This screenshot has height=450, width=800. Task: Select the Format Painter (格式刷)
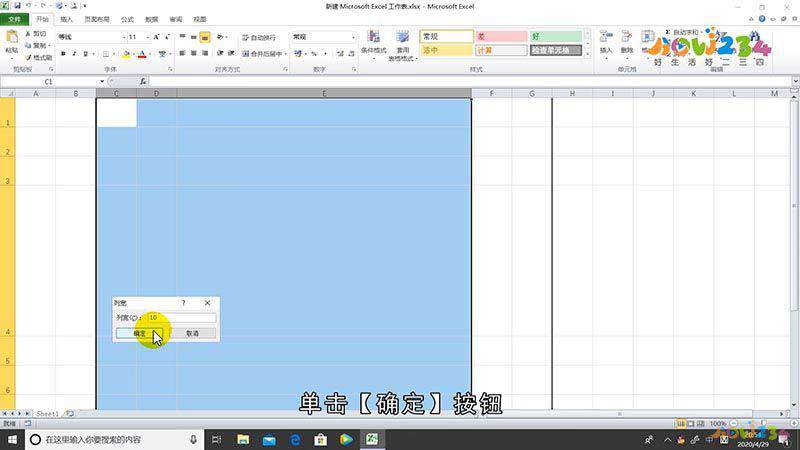(x=39, y=57)
